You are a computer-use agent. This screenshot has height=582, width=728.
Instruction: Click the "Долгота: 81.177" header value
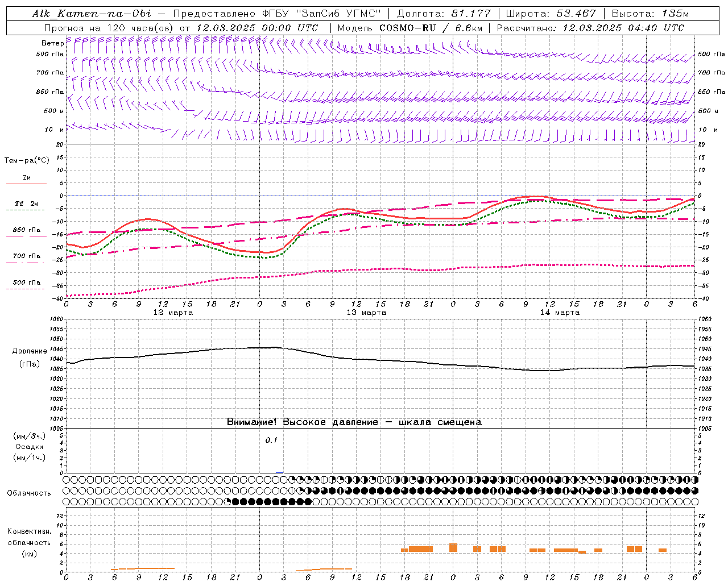point(445,14)
